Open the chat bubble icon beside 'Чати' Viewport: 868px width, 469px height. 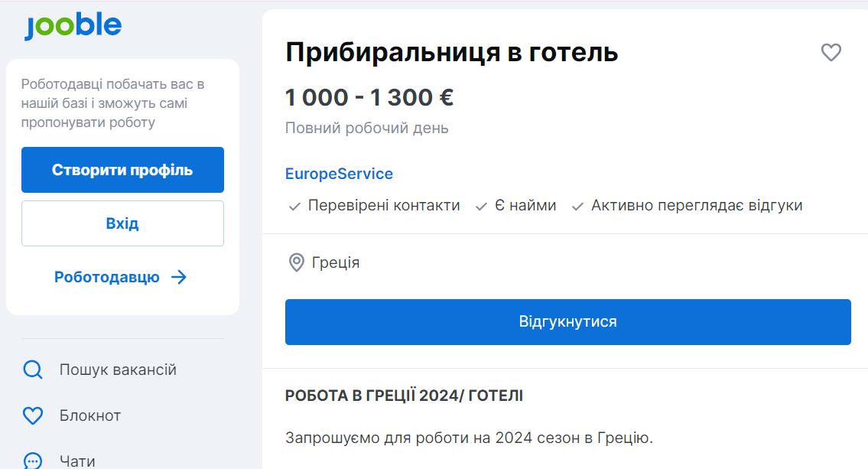point(32,459)
